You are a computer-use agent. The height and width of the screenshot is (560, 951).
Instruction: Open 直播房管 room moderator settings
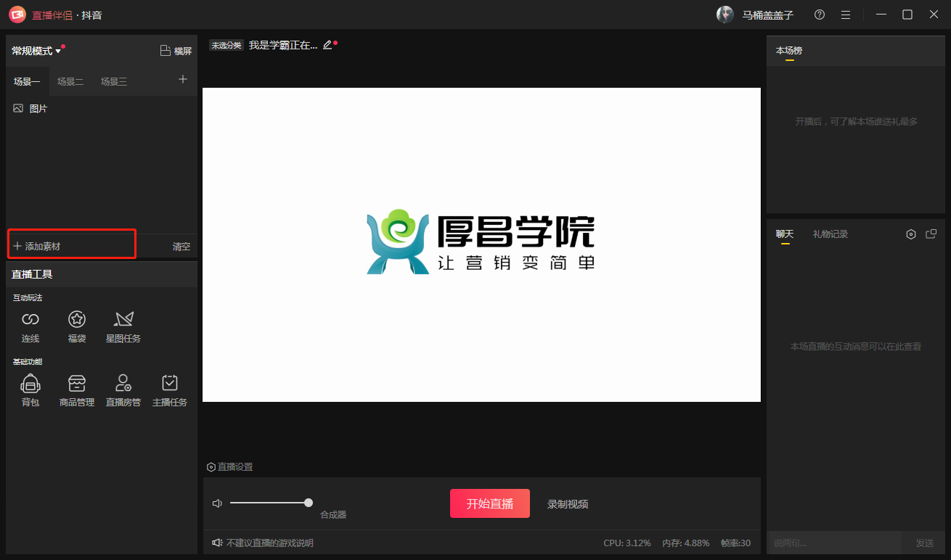pos(123,391)
